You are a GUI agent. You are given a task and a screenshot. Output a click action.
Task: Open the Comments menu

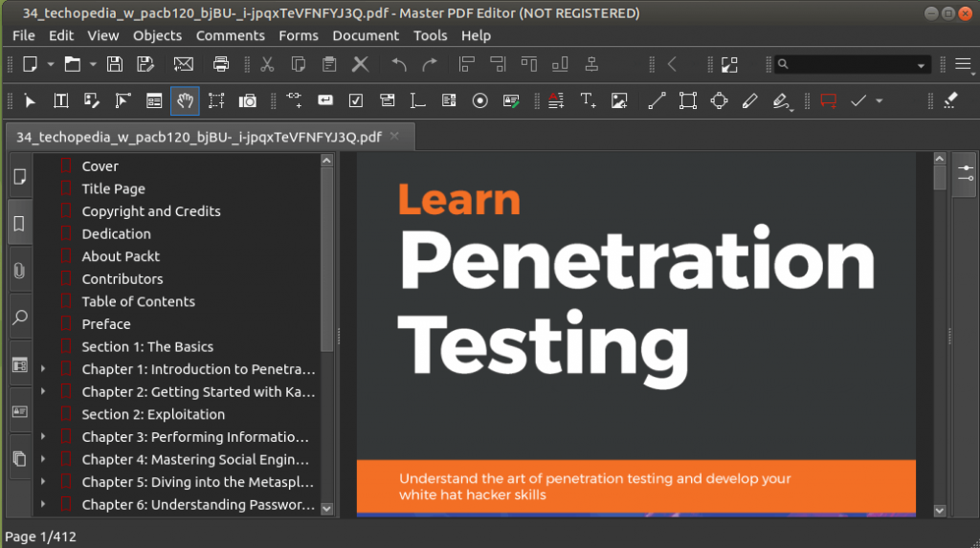[230, 35]
